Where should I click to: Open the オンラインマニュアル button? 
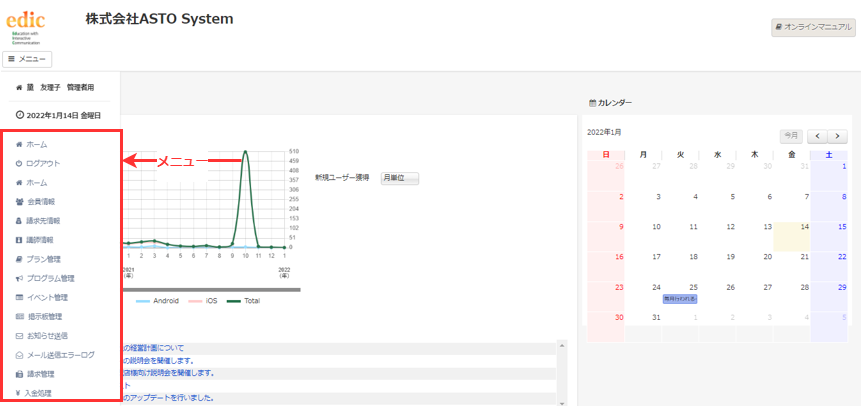click(x=814, y=26)
